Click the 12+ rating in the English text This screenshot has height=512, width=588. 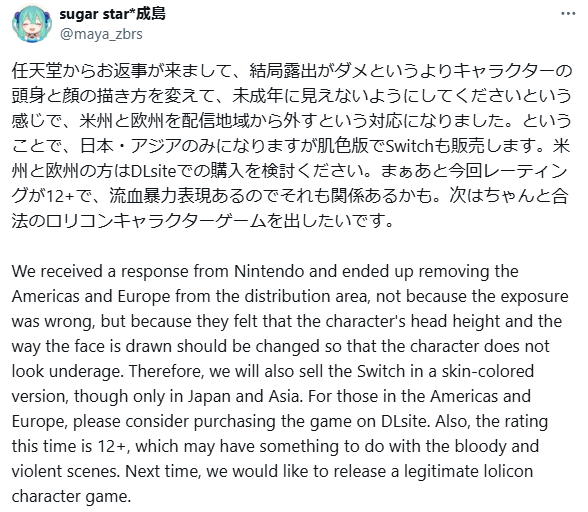[x=112, y=446]
